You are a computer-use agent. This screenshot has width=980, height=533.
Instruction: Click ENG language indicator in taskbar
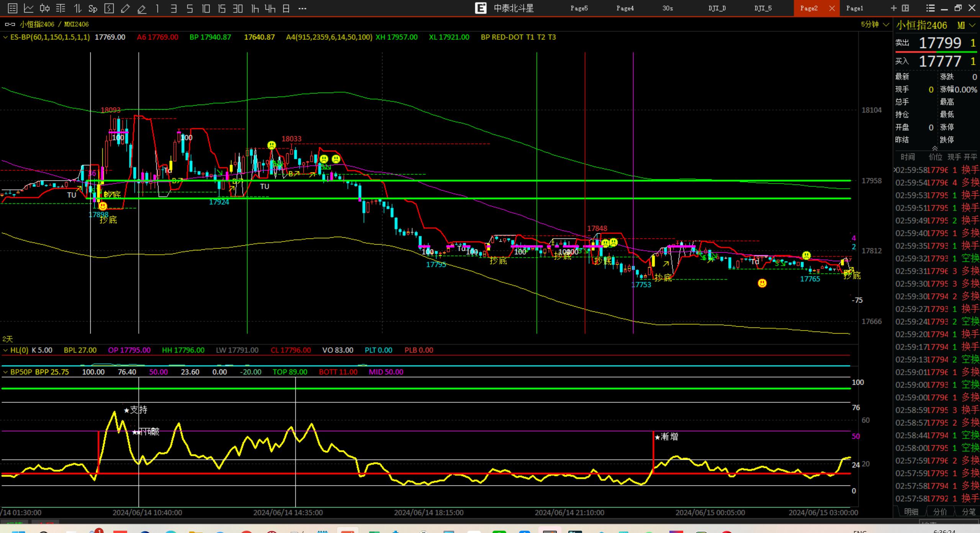coord(860,531)
